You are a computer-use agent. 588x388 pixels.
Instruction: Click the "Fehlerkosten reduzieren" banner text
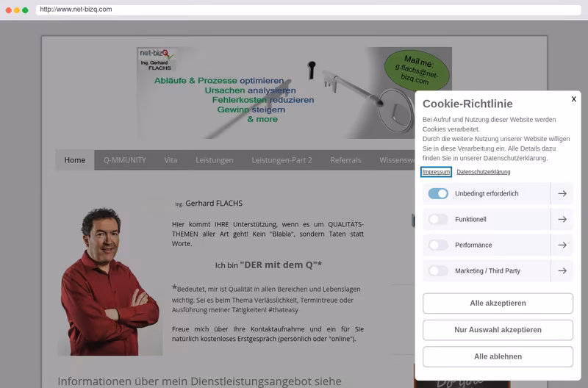coord(263,100)
